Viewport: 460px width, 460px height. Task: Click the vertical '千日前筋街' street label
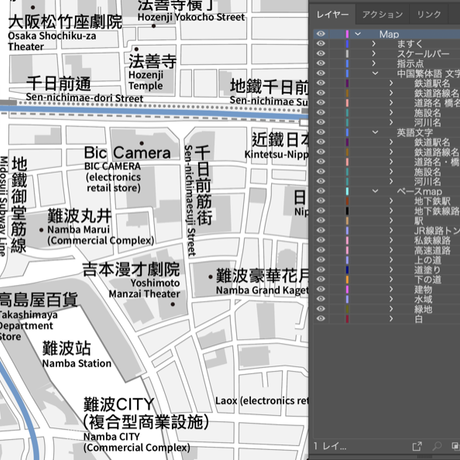(203, 185)
